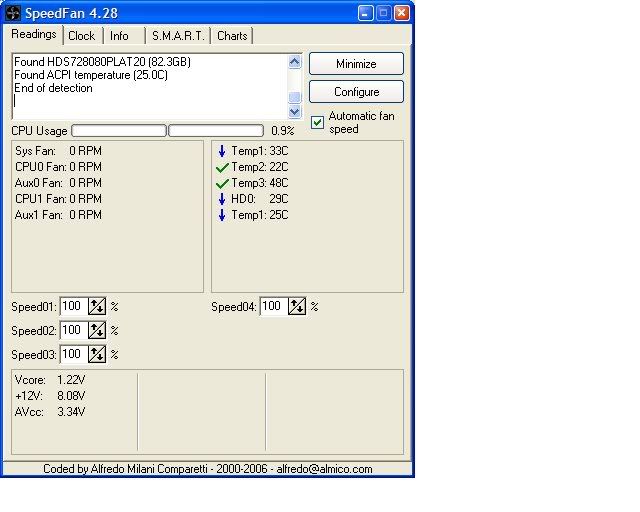Screen dimensions: 640x512
Task: Click the blue down arrow beside Temp1: 25C
Action: [222, 215]
